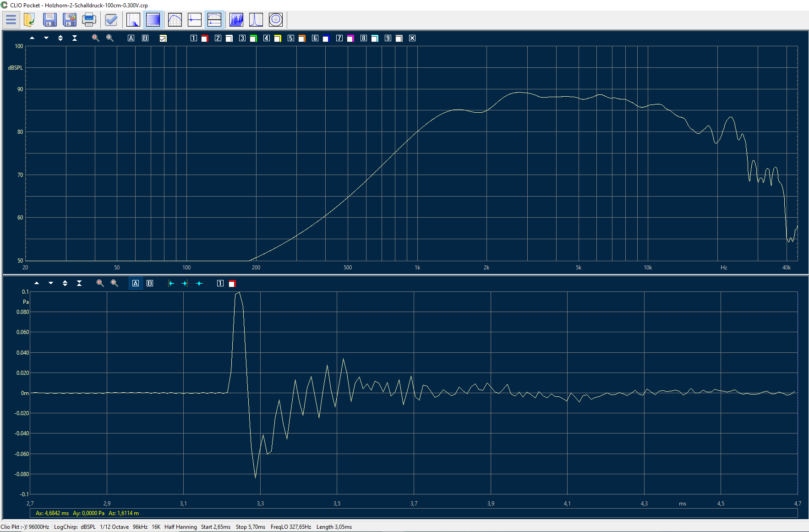Open a measurement file with the folder icon
The height and width of the screenshot is (532, 809).
click(30, 20)
